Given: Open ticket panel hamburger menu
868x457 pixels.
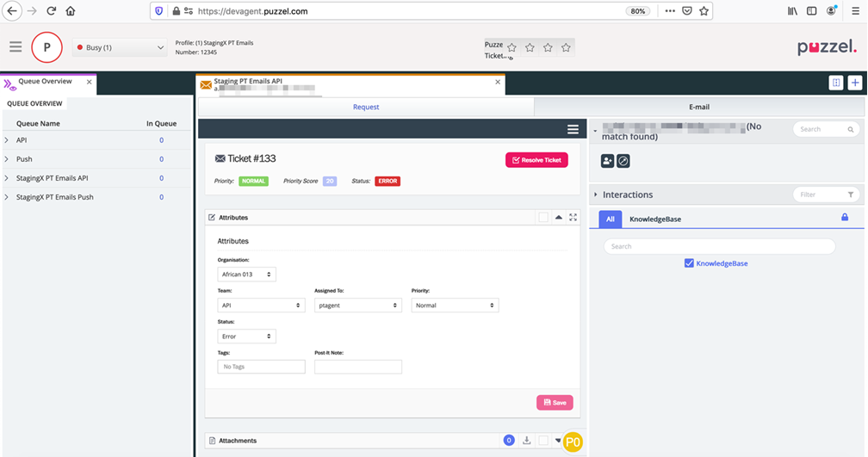Looking at the screenshot, I should click(x=573, y=129).
